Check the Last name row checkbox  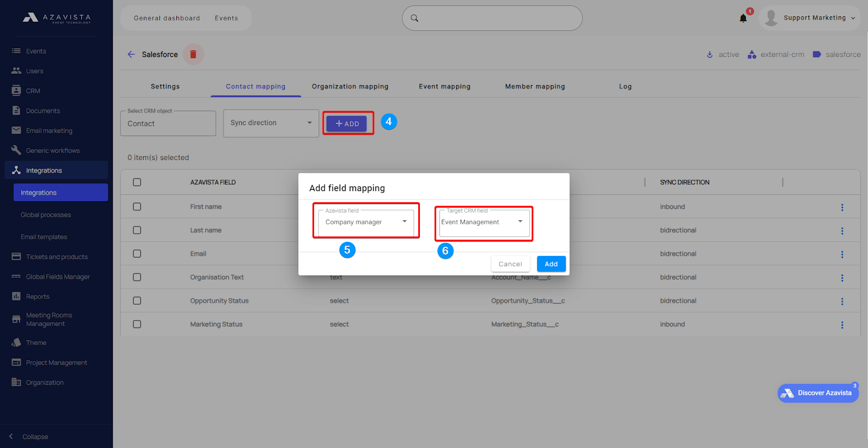(x=137, y=230)
